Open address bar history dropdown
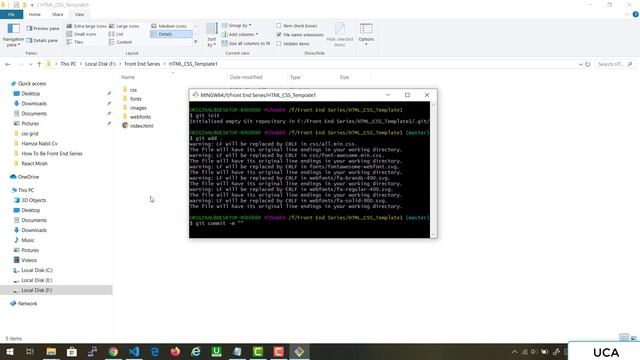The width and height of the screenshot is (640, 360). (x=580, y=64)
